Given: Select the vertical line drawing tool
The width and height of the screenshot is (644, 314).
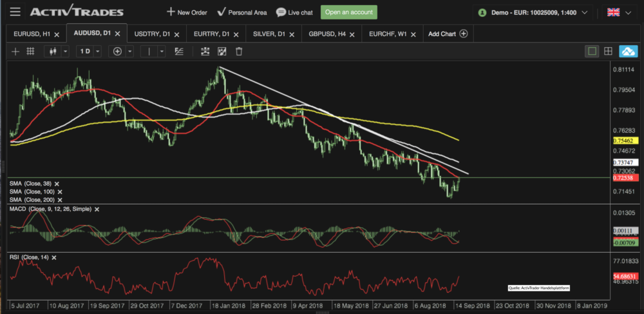Looking at the screenshot, I should [x=149, y=52].
